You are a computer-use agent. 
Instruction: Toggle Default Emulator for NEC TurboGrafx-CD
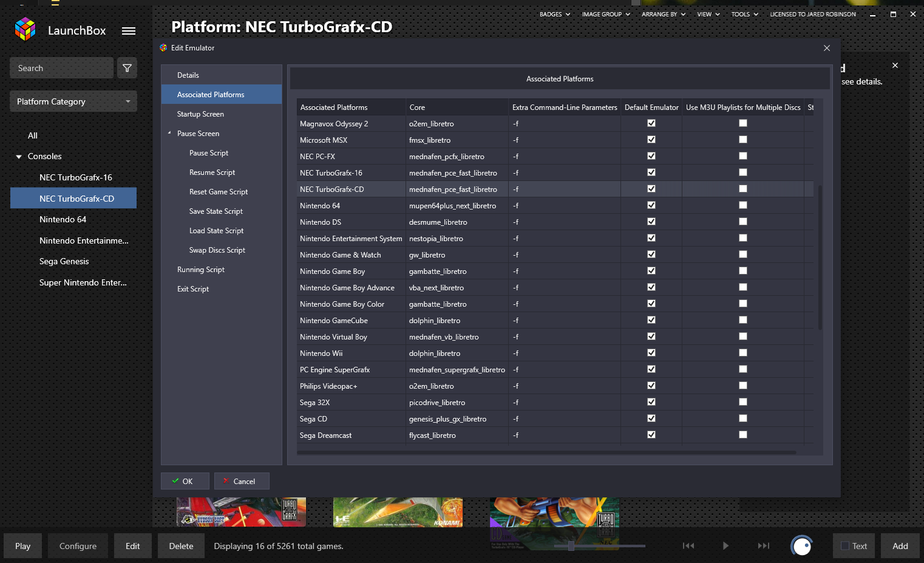coord(651,189)
